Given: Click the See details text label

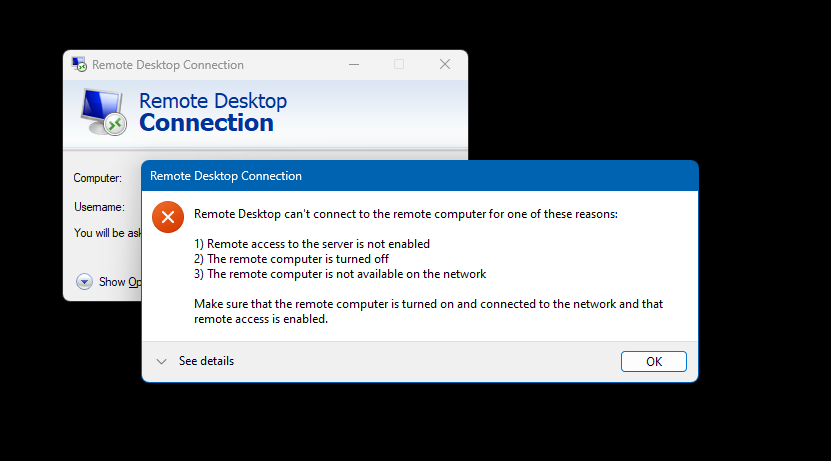Looking at the screenshot, I should click(x=206, y=361).
